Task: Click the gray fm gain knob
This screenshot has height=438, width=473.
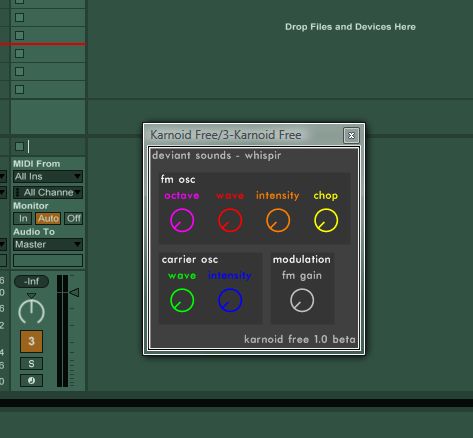Action: point(302,300)
